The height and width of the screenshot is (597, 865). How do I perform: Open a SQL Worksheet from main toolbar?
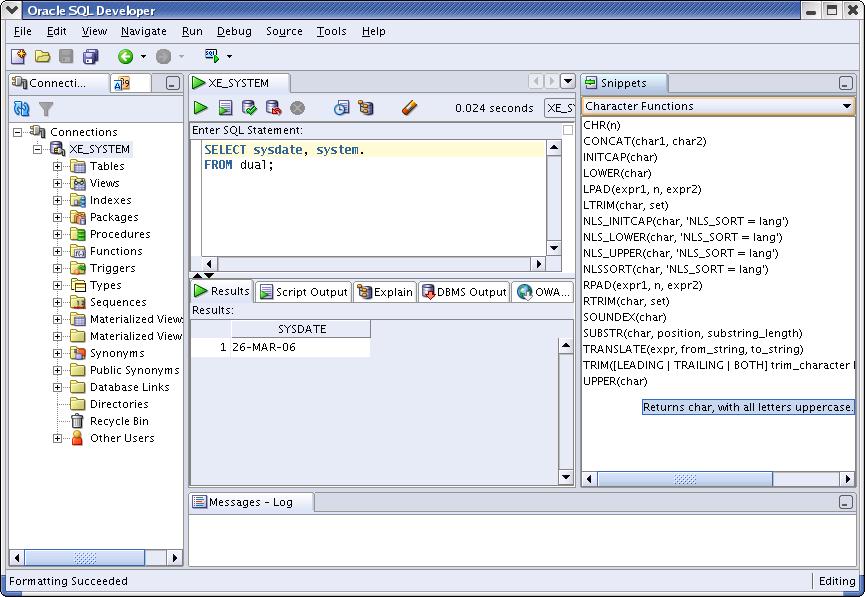pyautogui.click(x=212, y=56)
